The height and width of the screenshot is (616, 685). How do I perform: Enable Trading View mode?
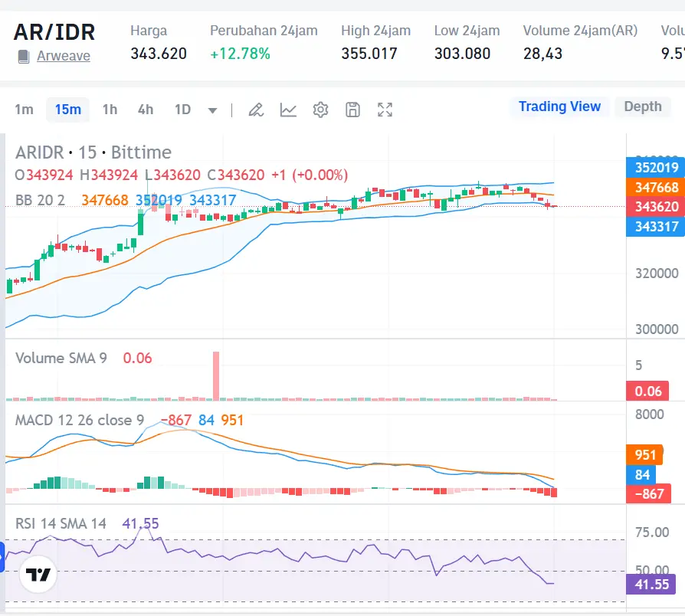(x=559, y=106)
